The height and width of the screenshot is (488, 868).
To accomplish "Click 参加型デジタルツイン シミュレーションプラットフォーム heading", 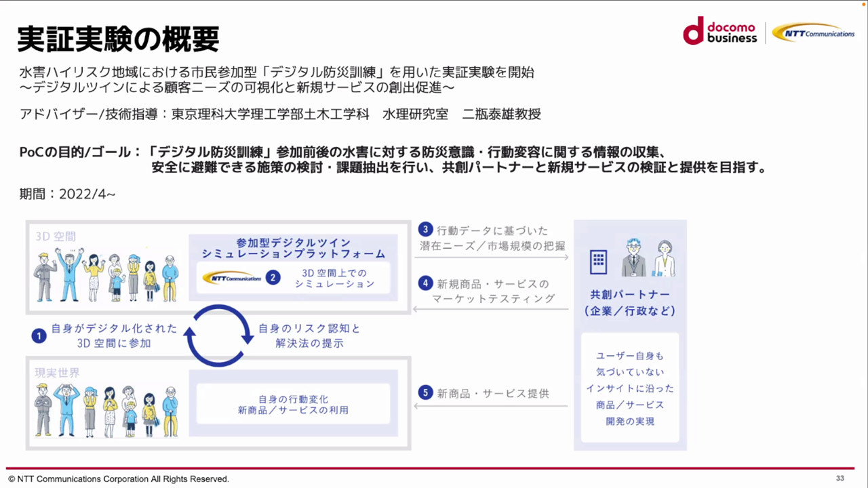I will coord(293,248).
